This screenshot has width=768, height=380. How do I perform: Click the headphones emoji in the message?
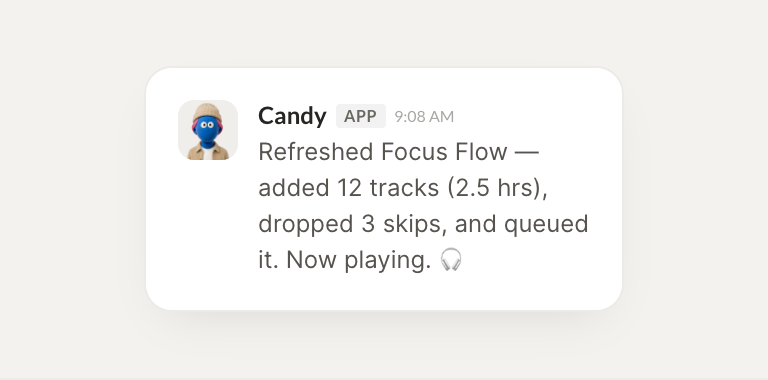[x=451, y=260]
